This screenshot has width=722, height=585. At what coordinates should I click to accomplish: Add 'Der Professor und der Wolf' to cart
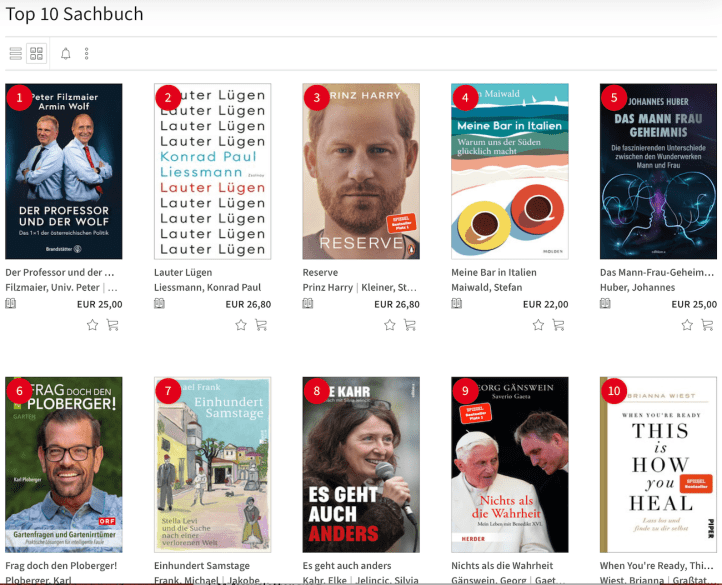113,325
